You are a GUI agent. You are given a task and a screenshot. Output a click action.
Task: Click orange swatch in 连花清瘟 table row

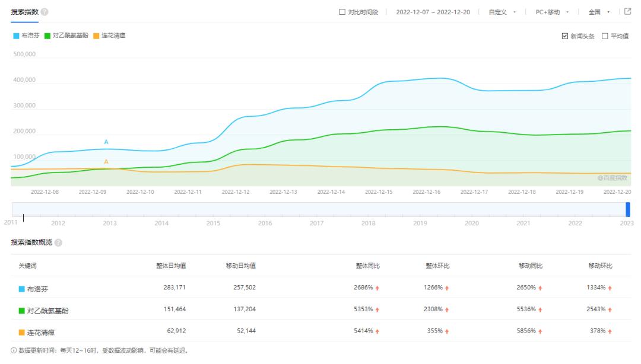click(22, 332)
